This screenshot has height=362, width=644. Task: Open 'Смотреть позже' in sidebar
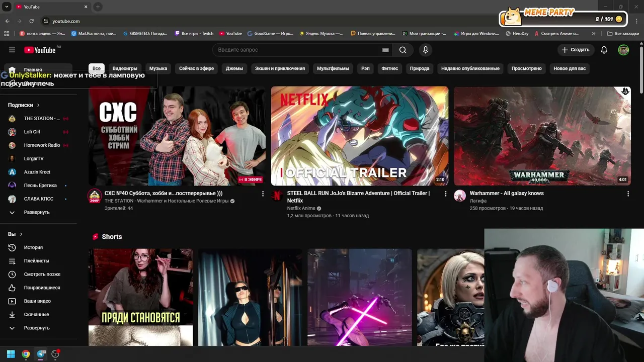pyautogui.click(x=39, y=274)
